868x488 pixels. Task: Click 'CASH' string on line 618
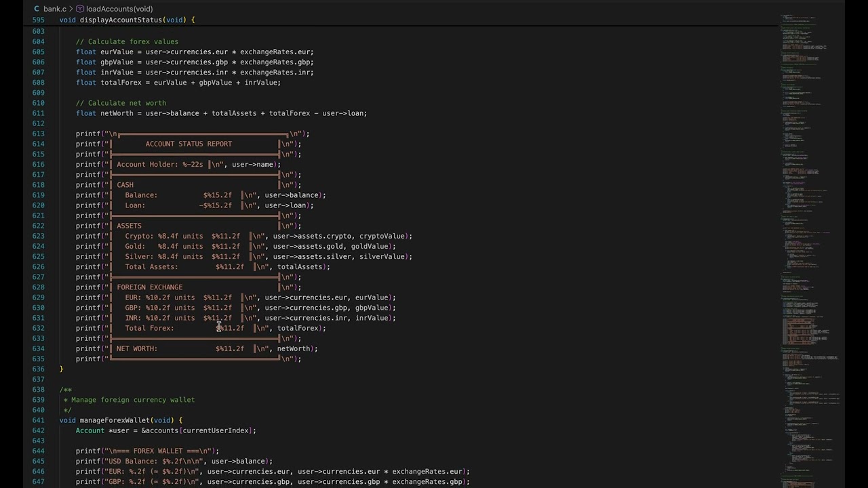tap(125, 184)
